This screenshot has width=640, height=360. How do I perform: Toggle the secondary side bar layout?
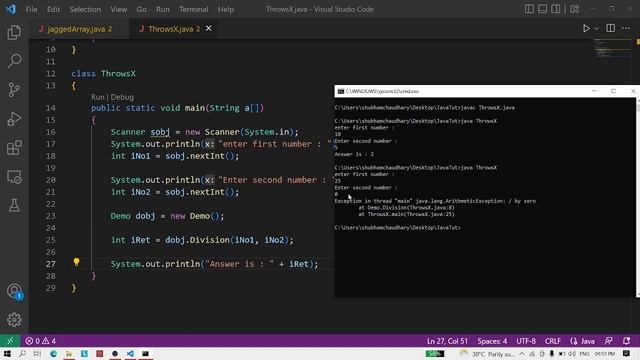pyautogui.click(x=556, y=9)
